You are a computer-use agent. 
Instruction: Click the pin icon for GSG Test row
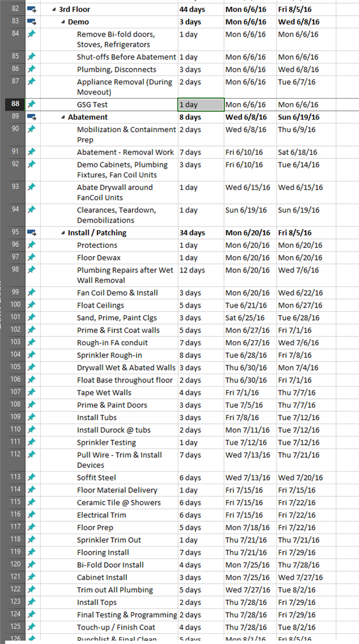pyautogui.click(x=31, y=105)
